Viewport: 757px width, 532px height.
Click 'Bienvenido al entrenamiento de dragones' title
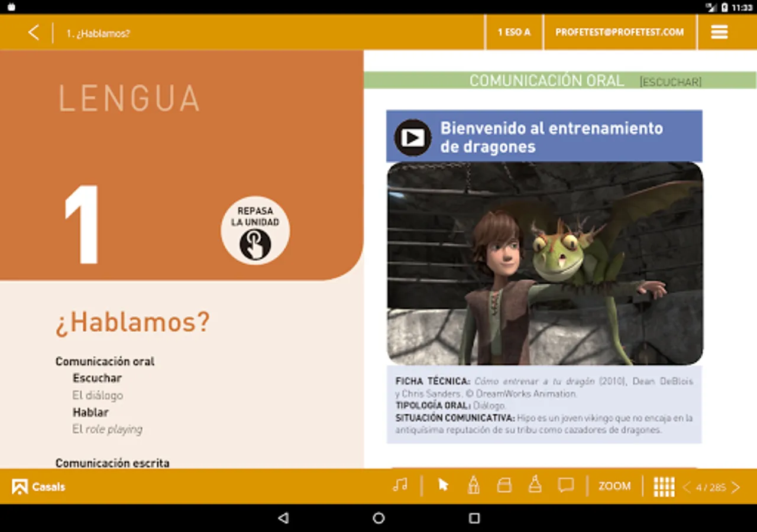click(552, 137)
